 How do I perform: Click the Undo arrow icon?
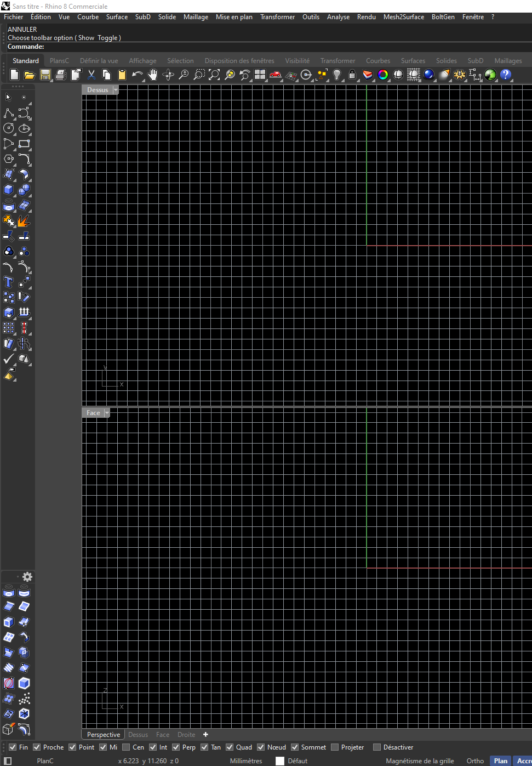pyautogui.click(x=137, y=75)
